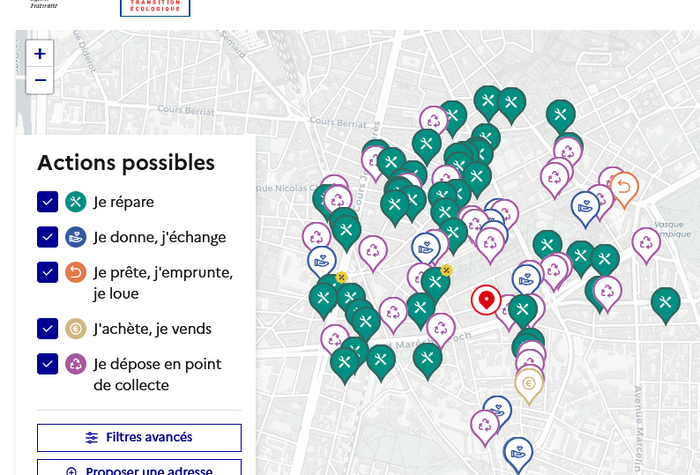The width and height of the screenshot is (700, 475).
Task: Select purple recycle marker beside Rue Nicolas label
Action: 338,201
